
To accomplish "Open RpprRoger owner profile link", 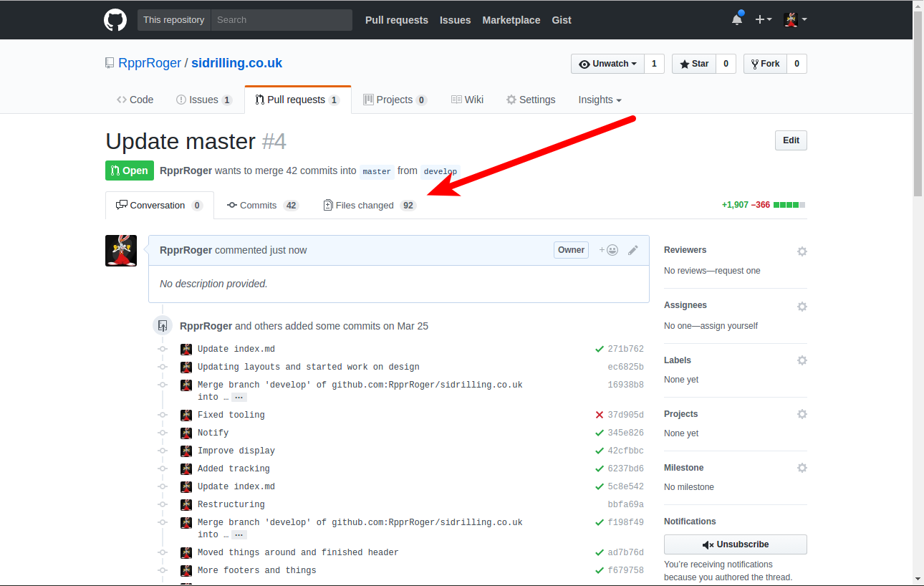I will tap(149, 63).
